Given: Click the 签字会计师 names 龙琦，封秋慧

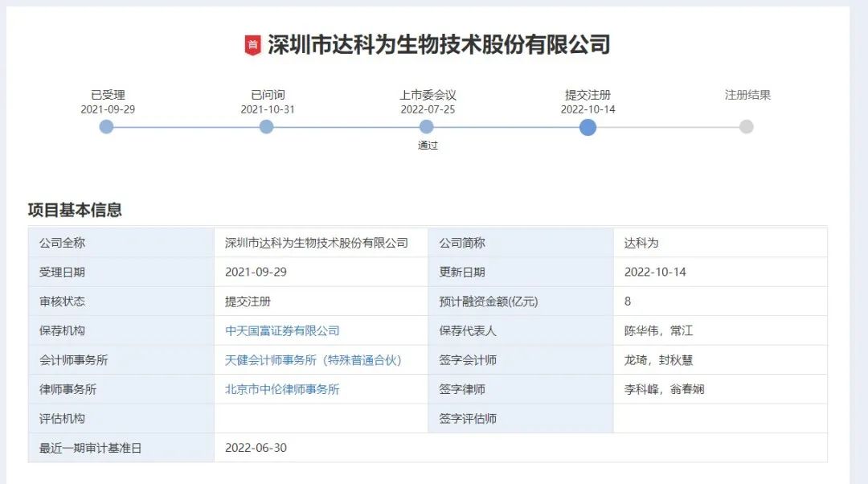Looking at the screenshot, I should click(658, 360).
